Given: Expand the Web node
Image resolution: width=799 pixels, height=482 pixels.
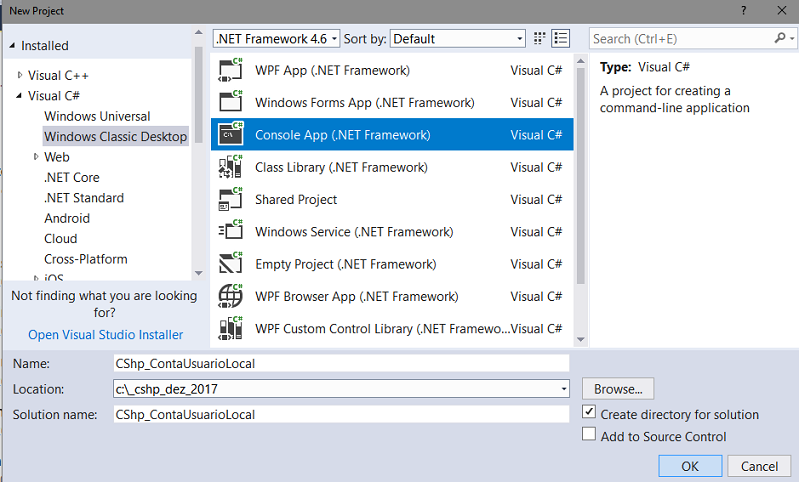Looking at the screenshot, I should (x=36, y=156).
